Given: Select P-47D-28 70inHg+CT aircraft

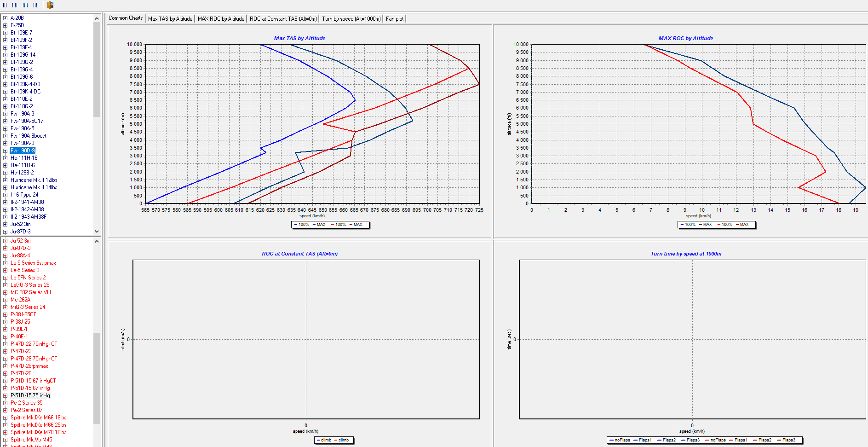Looking at the screenshot, I should [x=34, y=359].
